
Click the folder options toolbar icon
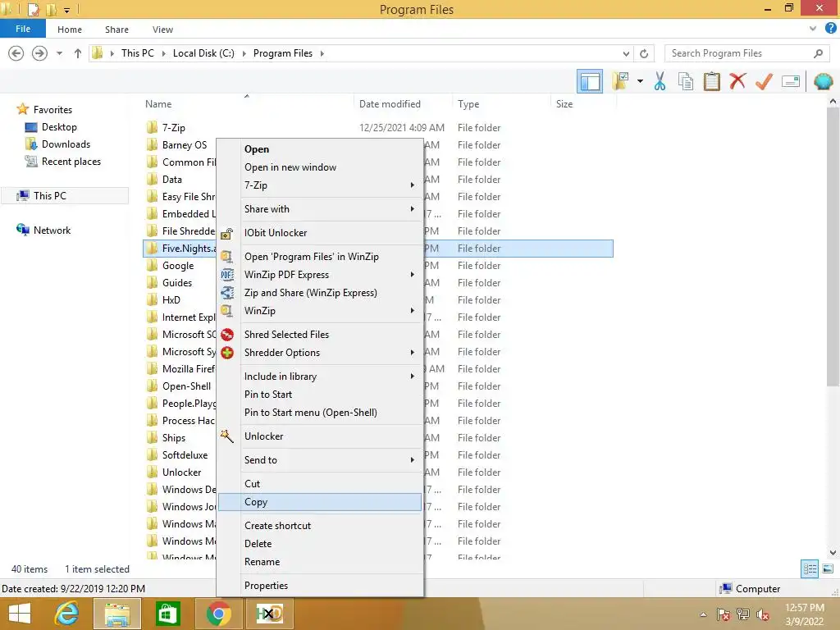coord(620,81)
